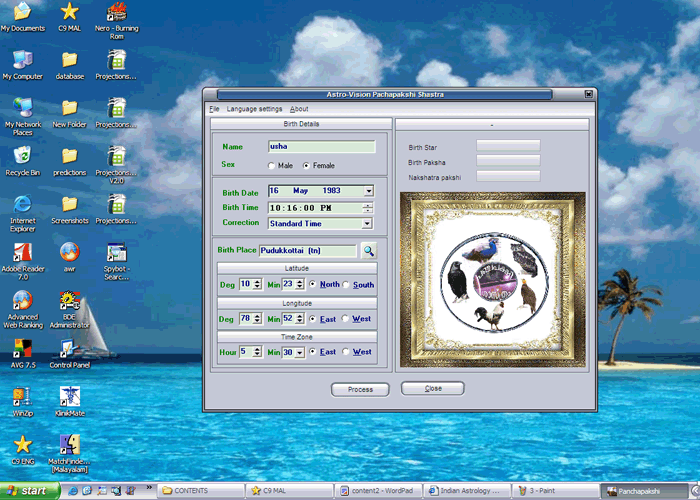
Task: Launch Internet Explorer desktop icon
Action: (x=23, y=213)
